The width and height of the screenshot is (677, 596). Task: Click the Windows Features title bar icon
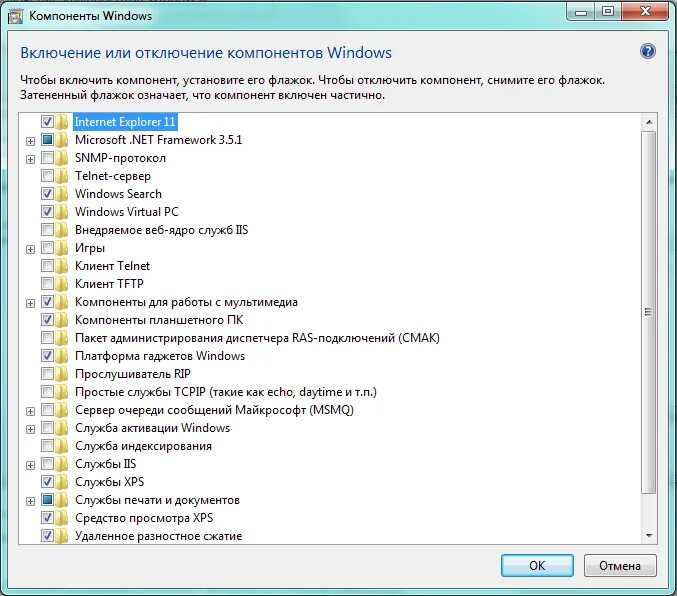point(16,16)
